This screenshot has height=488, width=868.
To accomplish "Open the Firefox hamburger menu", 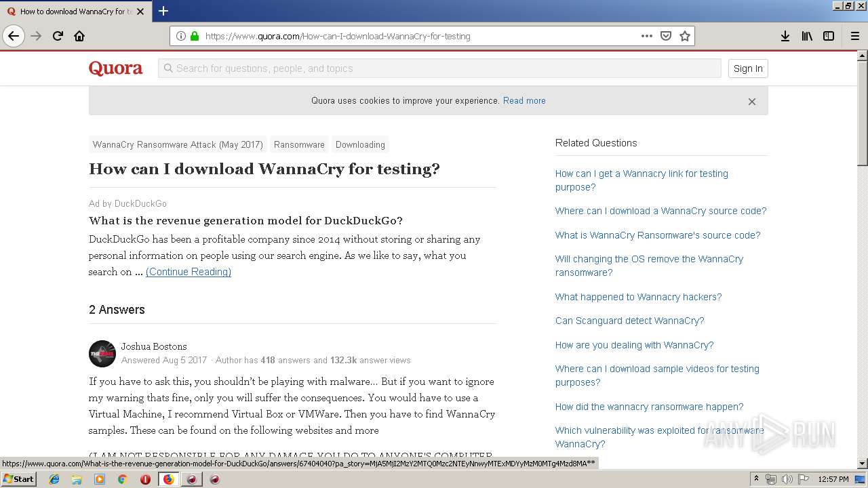I will click(855, 36).
